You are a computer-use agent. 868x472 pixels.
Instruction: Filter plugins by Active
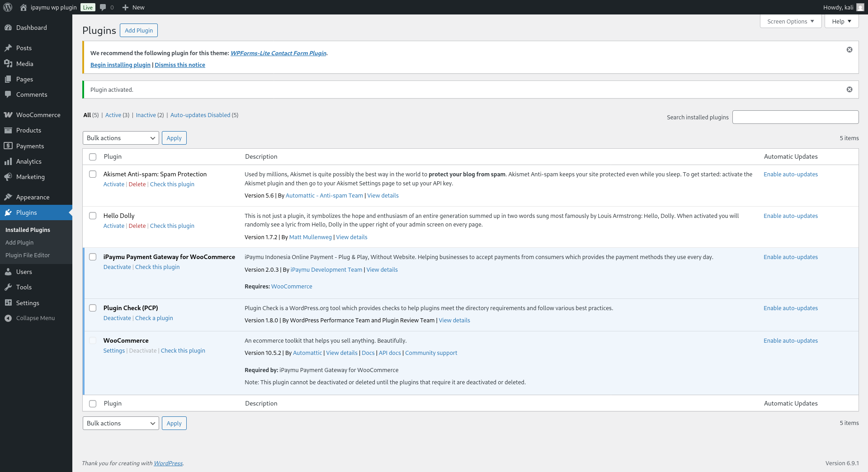113,115
